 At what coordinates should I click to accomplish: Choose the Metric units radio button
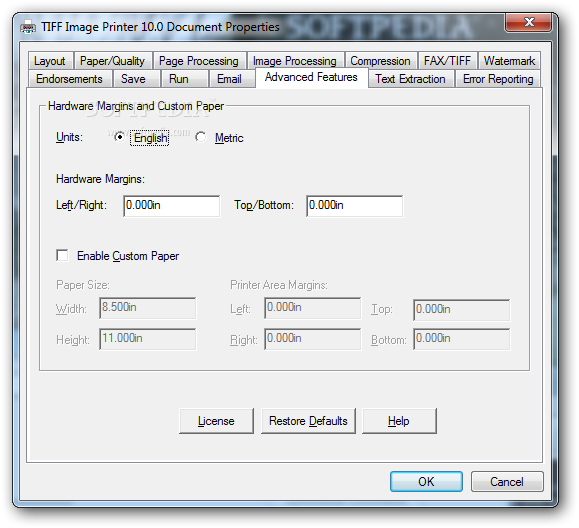click(201, 137)
